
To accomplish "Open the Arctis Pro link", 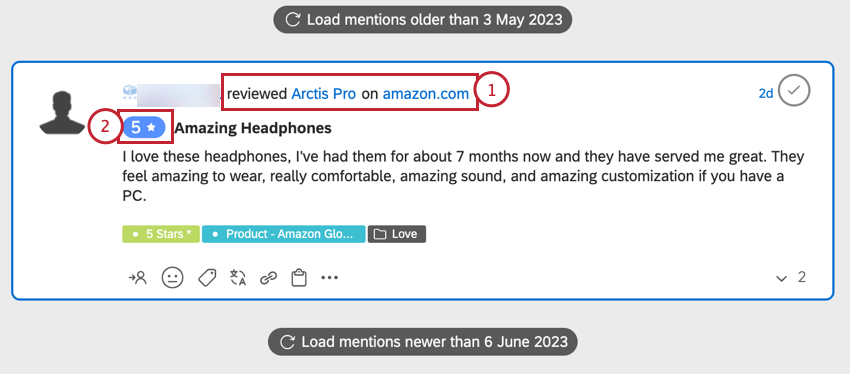I will [324, 94].
